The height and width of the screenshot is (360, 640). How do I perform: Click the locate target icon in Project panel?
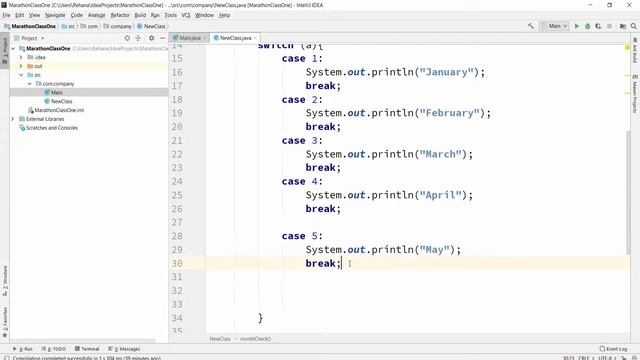pos(127,38)
